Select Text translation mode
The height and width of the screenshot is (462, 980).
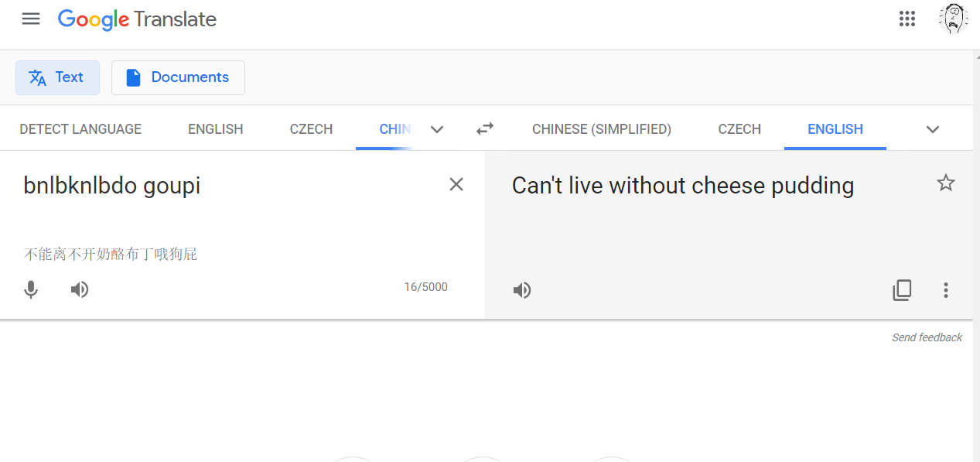pyautogui.click(x=57, y=77)
